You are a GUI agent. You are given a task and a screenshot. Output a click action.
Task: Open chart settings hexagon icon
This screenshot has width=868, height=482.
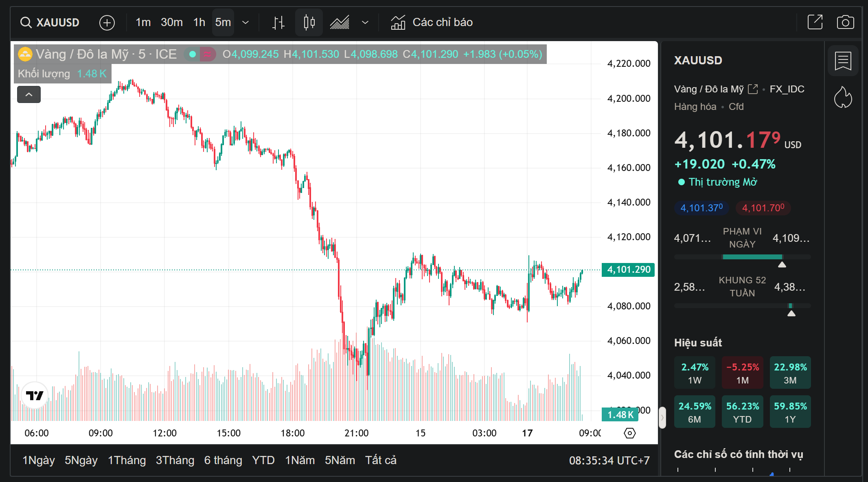pos(629,433)
